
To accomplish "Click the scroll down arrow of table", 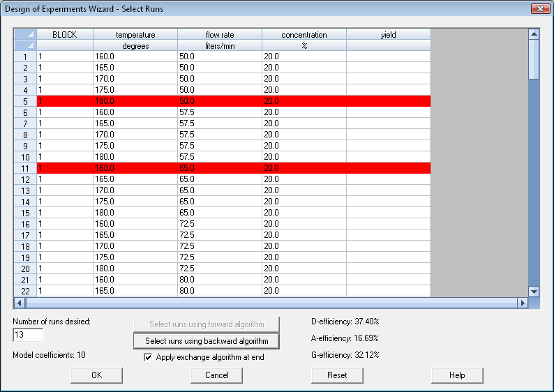I will [x=534, y=292].
